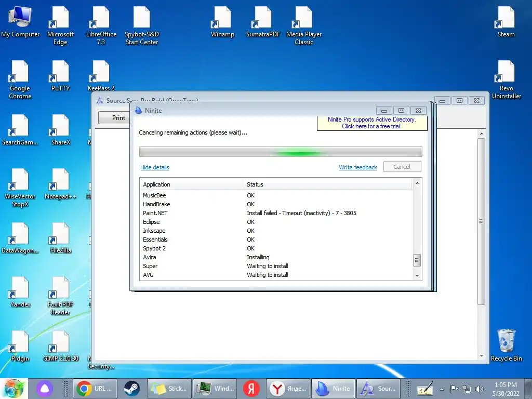Switch to the Янде... browser taskbar button

click(x=288, y=389)
